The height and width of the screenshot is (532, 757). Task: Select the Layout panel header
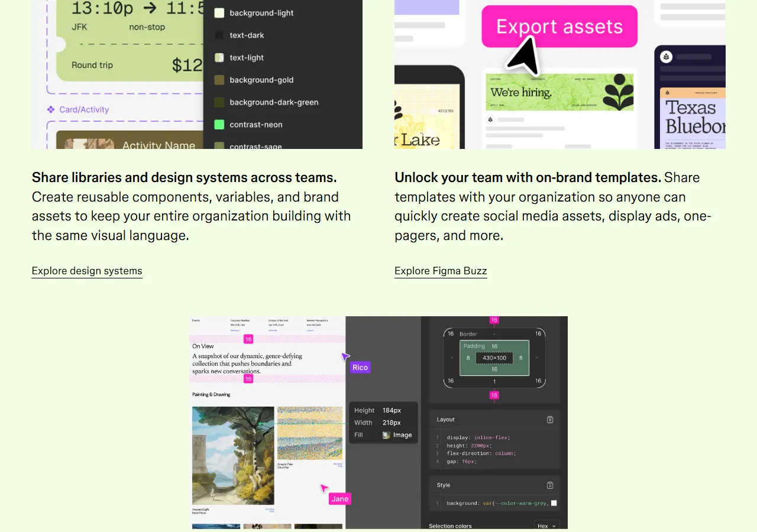tap(445, 420)
